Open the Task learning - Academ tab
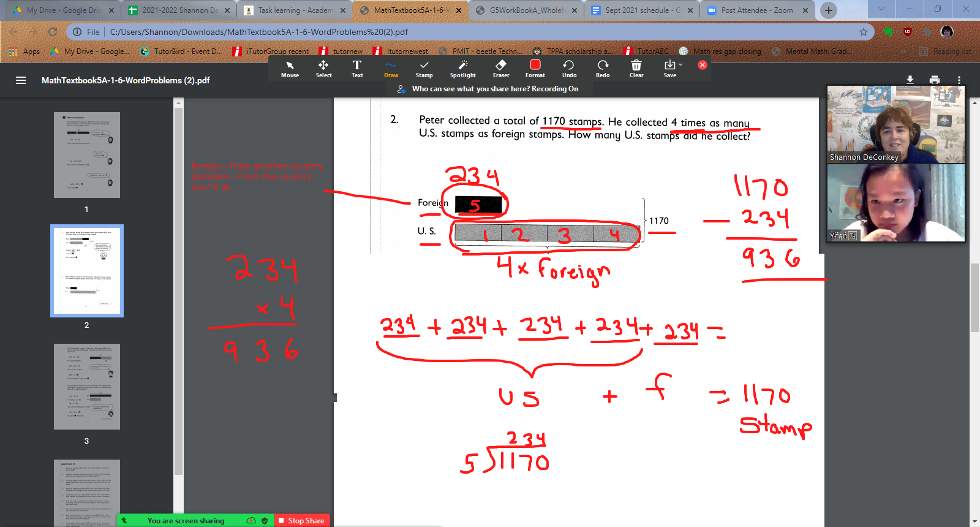The image size is (980, 527). (x=294, y=10)
